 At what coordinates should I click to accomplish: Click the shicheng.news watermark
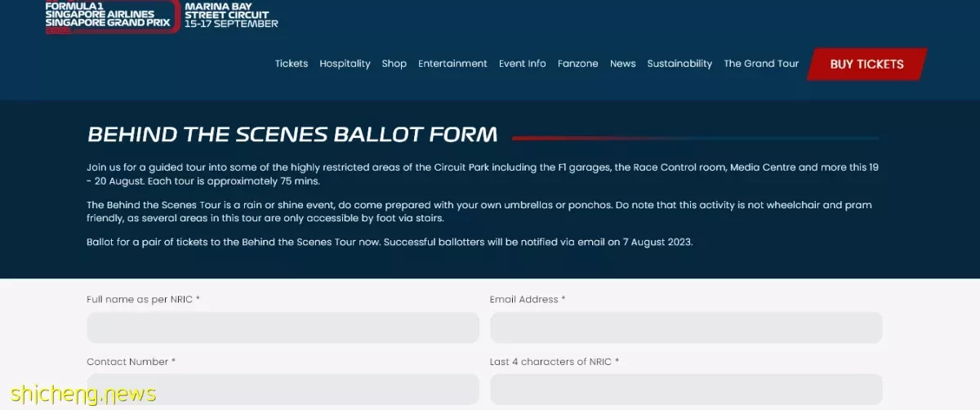(x=78, y=394)
